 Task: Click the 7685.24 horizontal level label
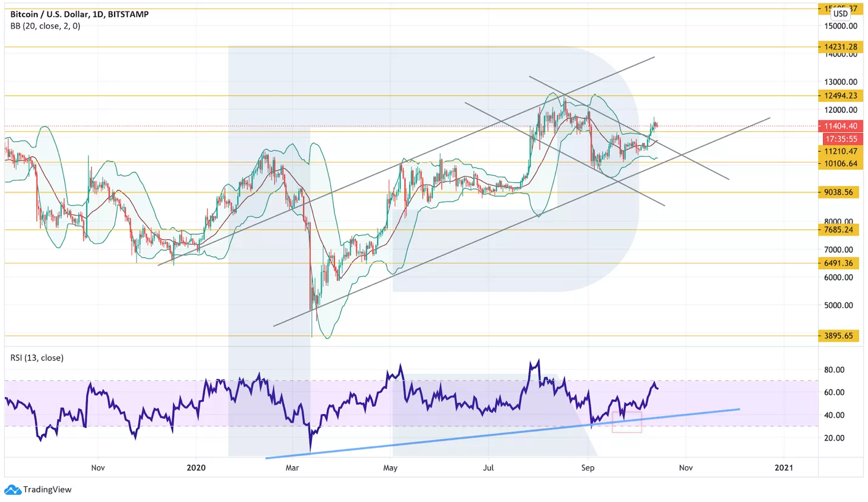(839, 229)
